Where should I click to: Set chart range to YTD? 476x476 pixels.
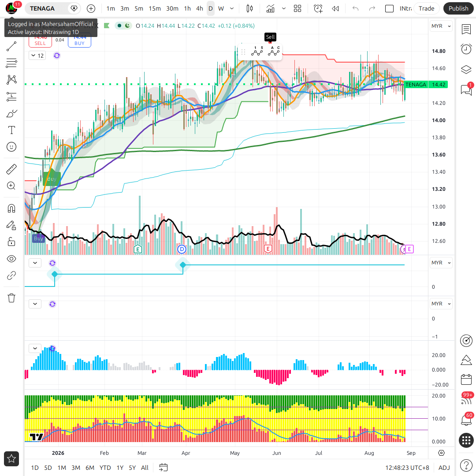coord(105,468)
